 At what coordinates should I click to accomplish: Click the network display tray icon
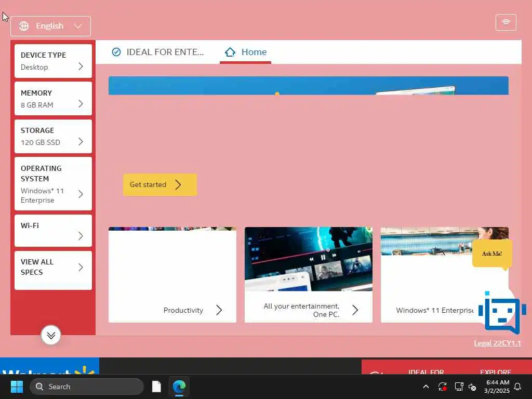[x=459, y=387]
